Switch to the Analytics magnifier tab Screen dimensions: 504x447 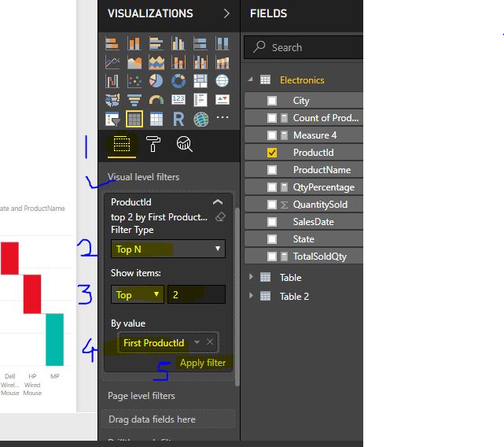(x=184, y=144)
